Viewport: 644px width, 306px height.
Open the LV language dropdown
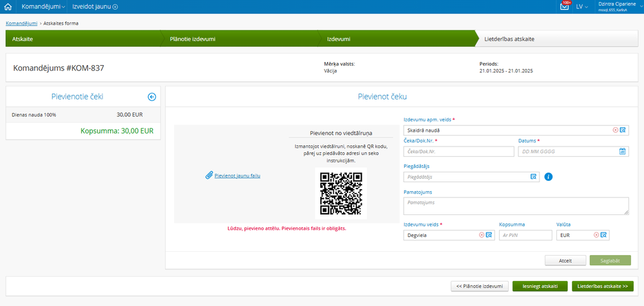tap(582, 6)
